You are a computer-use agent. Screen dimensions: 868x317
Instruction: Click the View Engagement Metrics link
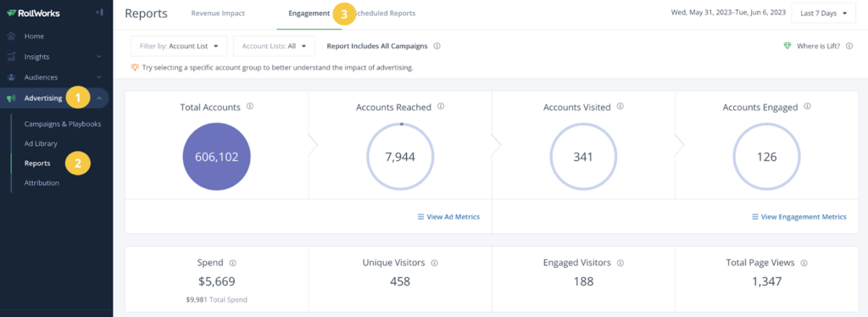pos(799,217)
